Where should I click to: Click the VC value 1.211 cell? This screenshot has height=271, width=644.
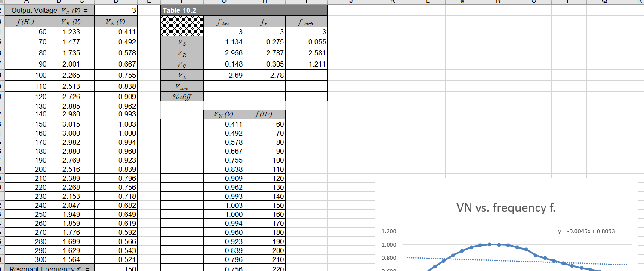(306, 64)
